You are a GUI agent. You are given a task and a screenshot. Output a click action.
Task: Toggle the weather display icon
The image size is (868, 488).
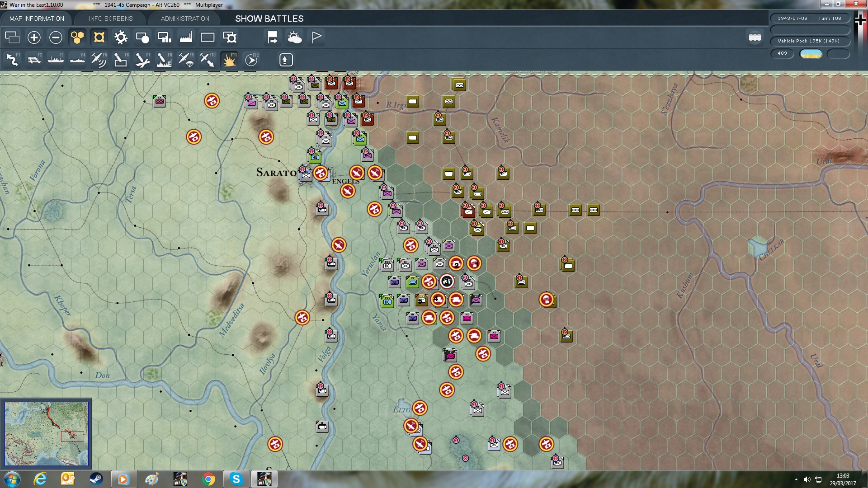coord(294,37)
